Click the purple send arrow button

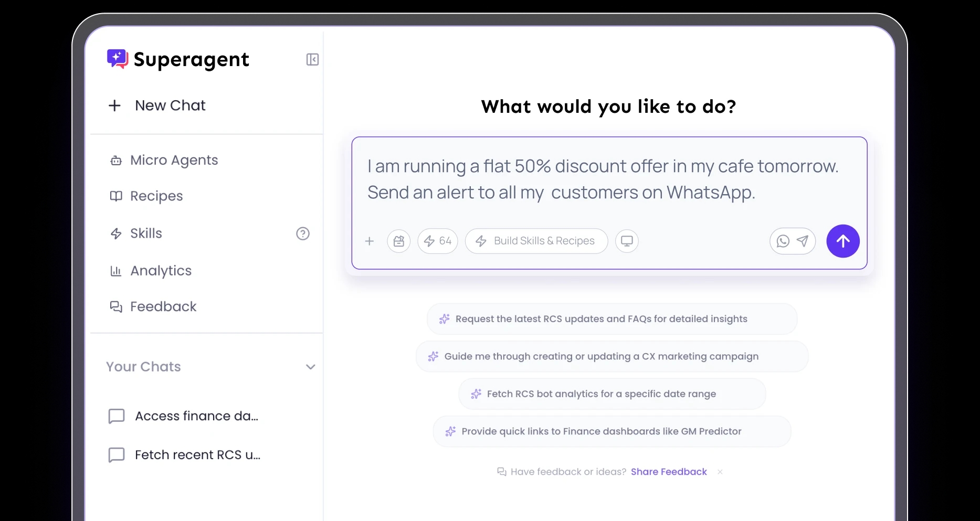[842, 241]
